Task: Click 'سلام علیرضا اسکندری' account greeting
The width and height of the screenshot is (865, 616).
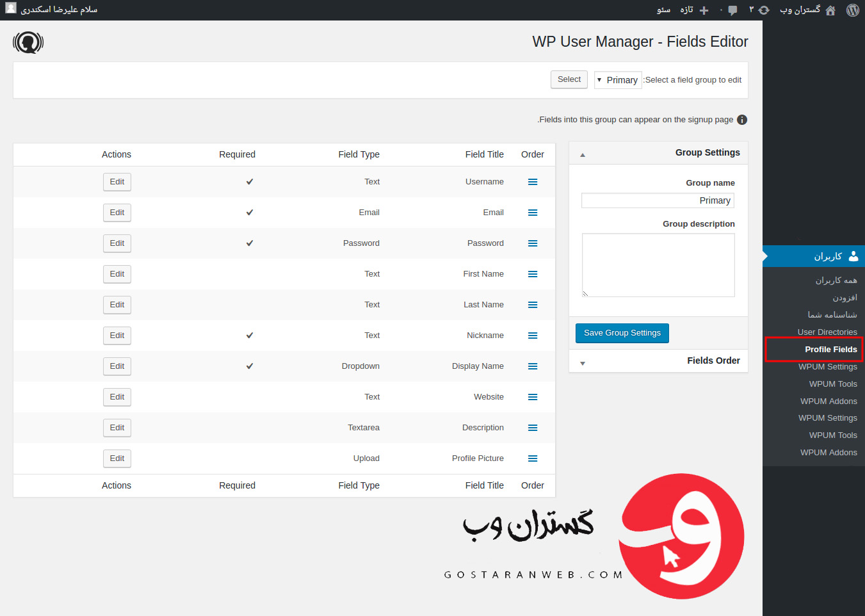Action: pos(59,10)
